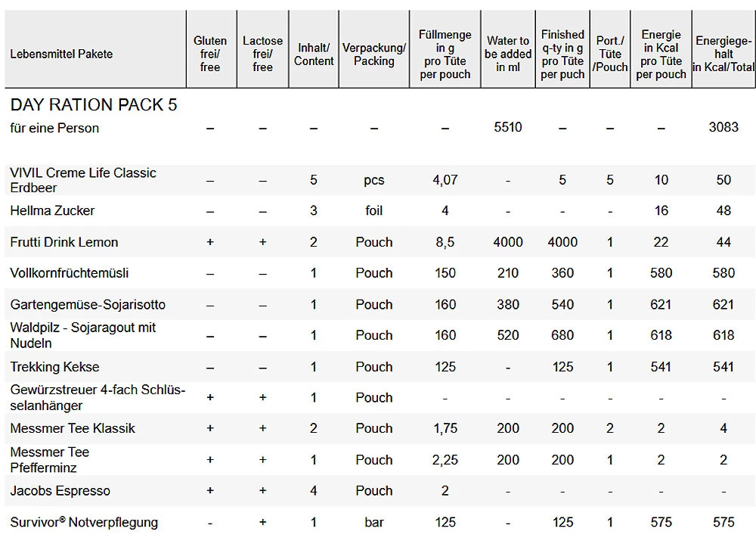Image resolution: width=756 pixels, height=547 pixels.
Task: Select the 'Messmer Tee Klassik' row label
Action: tap(73, 428)
